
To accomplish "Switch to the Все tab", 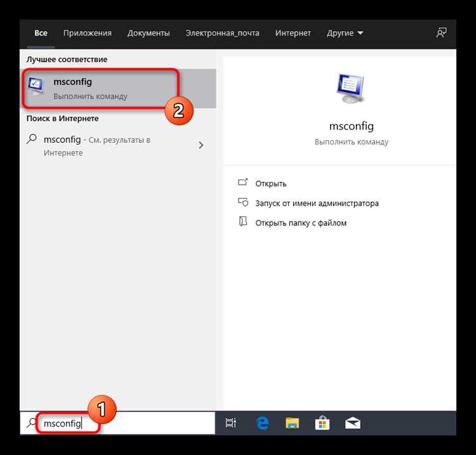I will [41, 33].
